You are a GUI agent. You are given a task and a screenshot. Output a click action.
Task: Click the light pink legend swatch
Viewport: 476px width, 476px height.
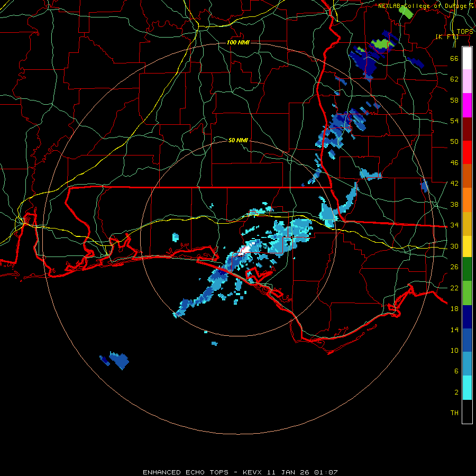coord(467,81)
